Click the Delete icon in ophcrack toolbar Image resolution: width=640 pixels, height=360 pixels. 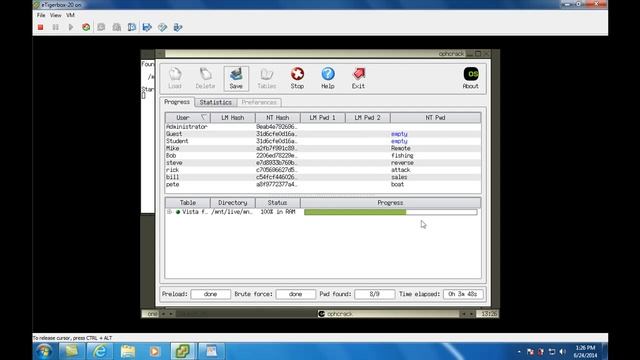[x=205, y=78]
